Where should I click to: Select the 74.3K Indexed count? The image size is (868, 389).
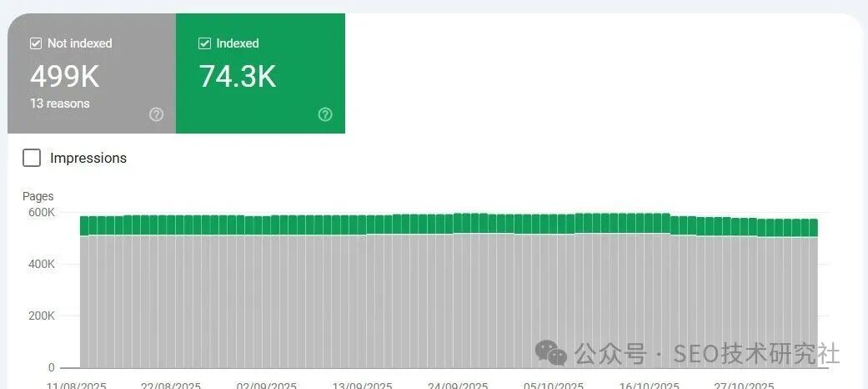click(x=237, y=77)
